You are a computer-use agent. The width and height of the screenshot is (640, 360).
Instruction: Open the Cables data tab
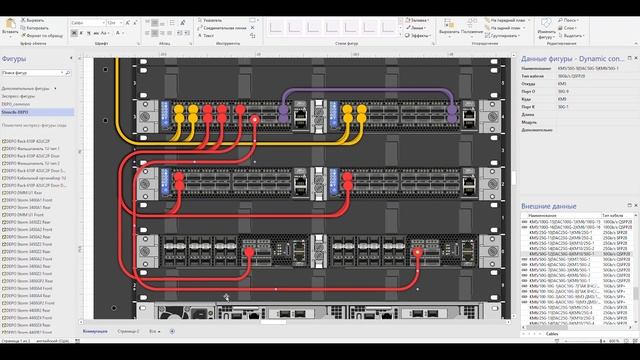coord(552,334)
